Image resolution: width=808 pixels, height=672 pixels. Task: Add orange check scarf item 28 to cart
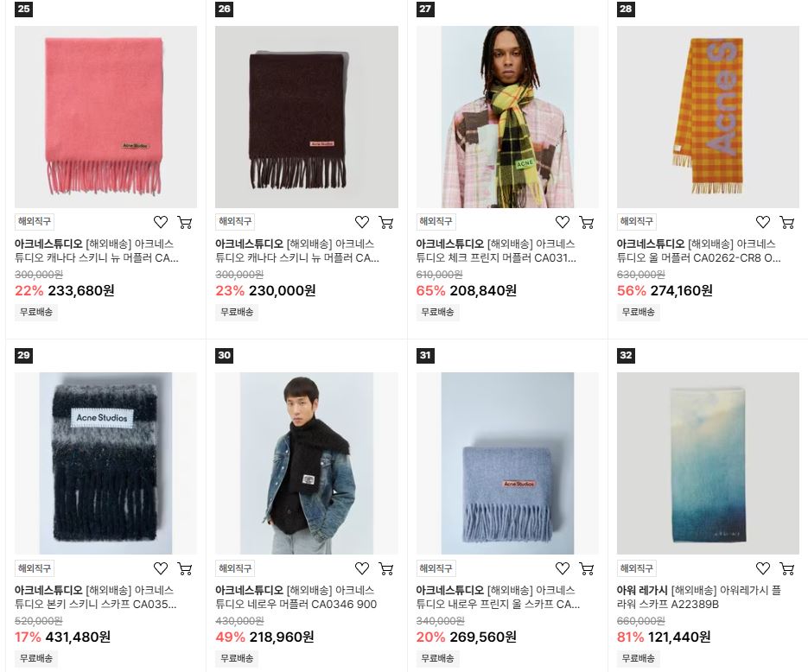click(787, 222)
